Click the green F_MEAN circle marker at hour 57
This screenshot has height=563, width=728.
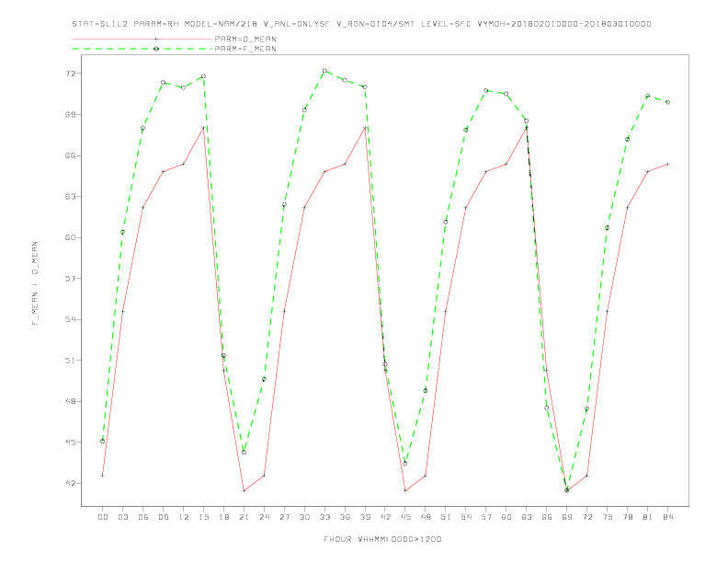(x=486, y=90)
